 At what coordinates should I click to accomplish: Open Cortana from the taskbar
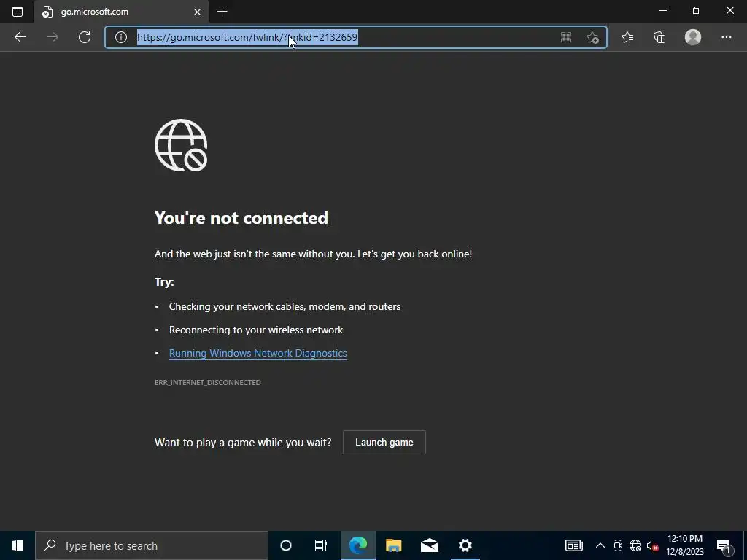286,545
